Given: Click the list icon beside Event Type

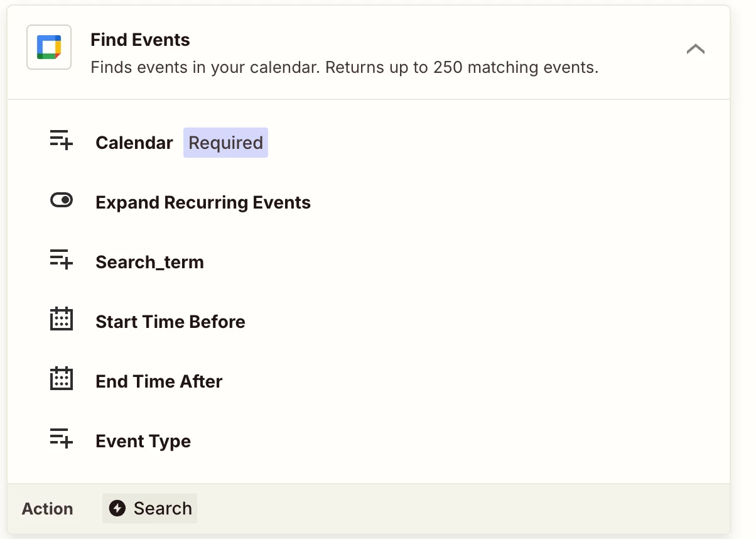Looking at the screenshot, I should point(62,439).
